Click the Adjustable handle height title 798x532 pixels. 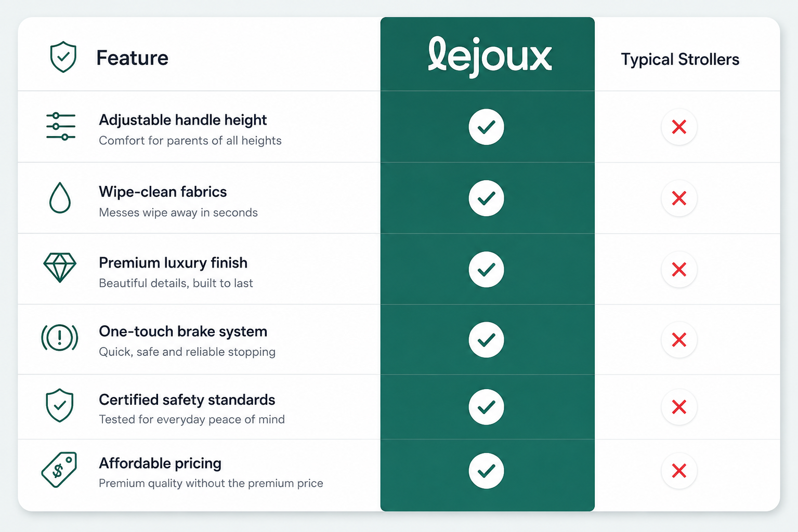(x=182, y=120)
